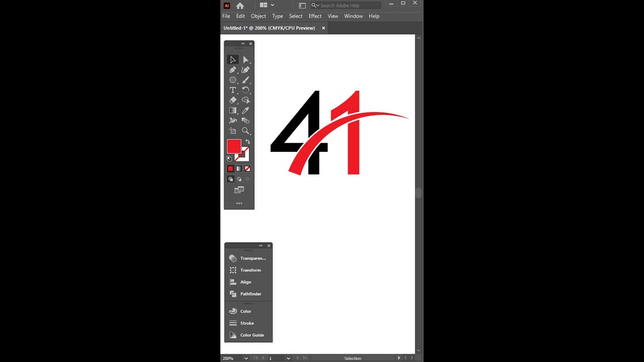Select the Artboard tool
Image resolution: width=644 pixels, height=362 pixels.
232,131
